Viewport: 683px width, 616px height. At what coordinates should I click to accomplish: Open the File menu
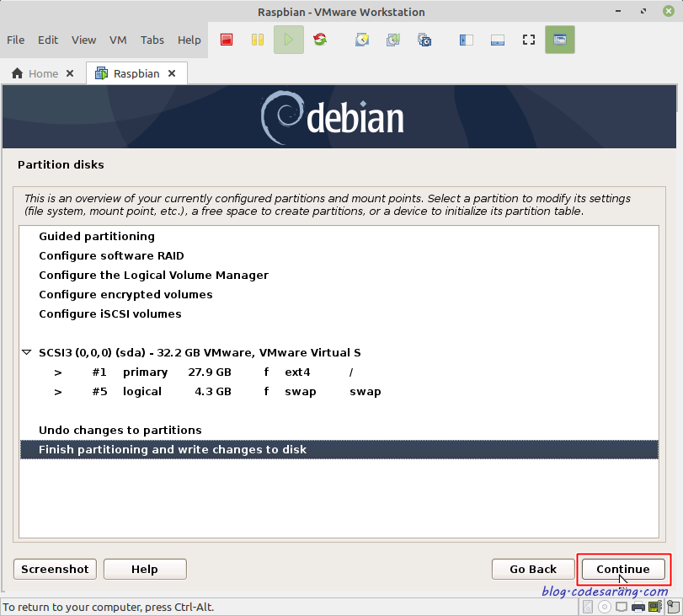tap(16, 40)
